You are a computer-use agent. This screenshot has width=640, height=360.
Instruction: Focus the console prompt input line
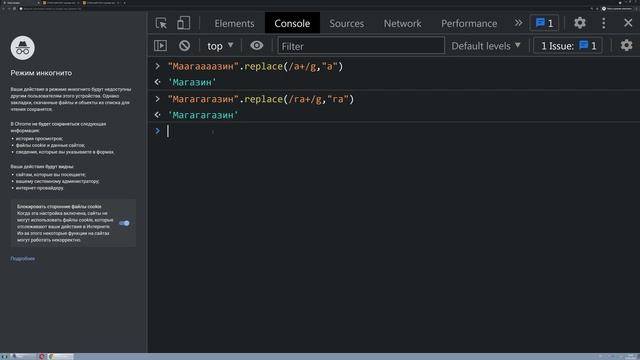393,131
